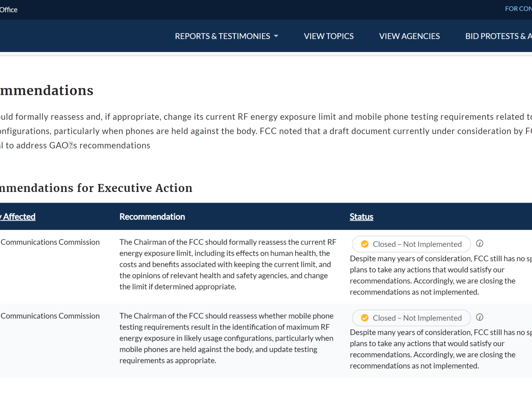Click the yellow checkmark in first status badge
The width and height of the screenshot is (532, 399).
click(365, 244)
